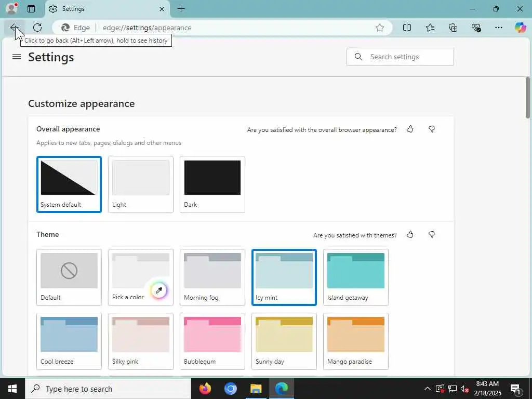Select the Settings tab in title bar
This screenshot has height=399, width=532.
click(107, 9)
